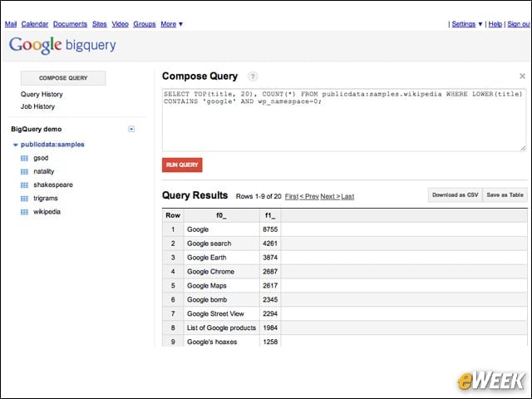The height and width of the screenshot is (399, 532).
Task: Open the Settings dropdown
Action: click(x=467, y=24)
